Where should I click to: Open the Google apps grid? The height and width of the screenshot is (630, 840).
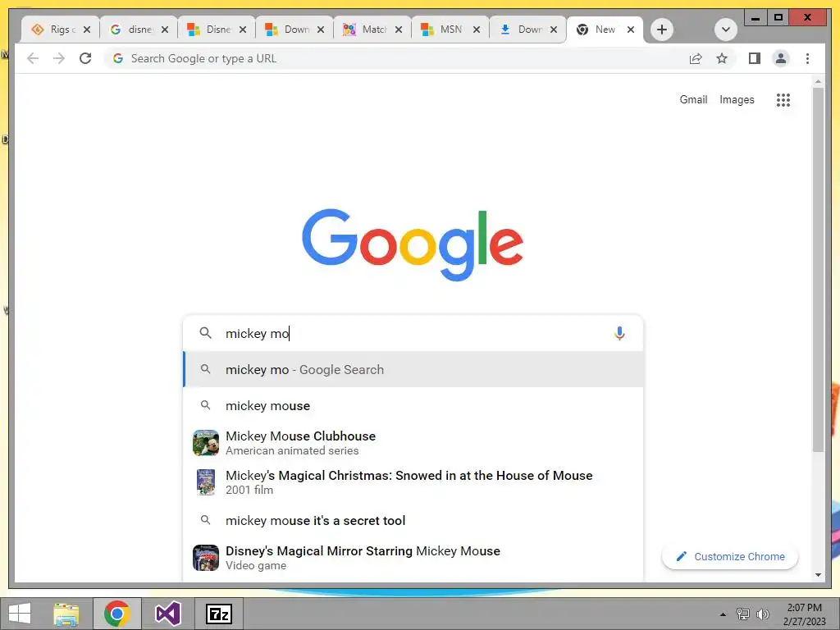tap(783, 99)
